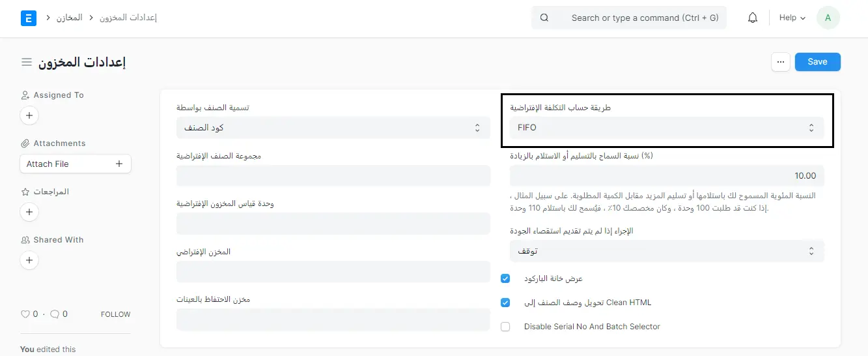
Task: Click the "You edited this" text
Action: point(48,349)
